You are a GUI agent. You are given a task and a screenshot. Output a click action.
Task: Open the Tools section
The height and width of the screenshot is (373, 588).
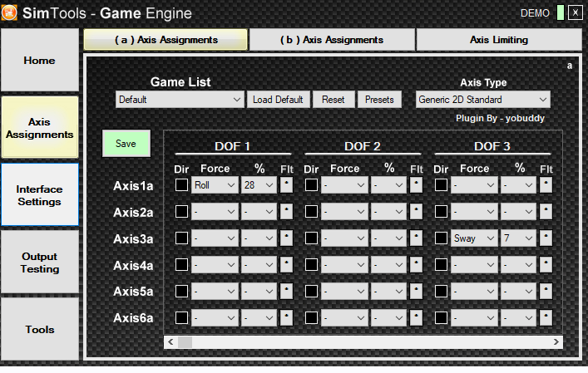click(40, 329)
